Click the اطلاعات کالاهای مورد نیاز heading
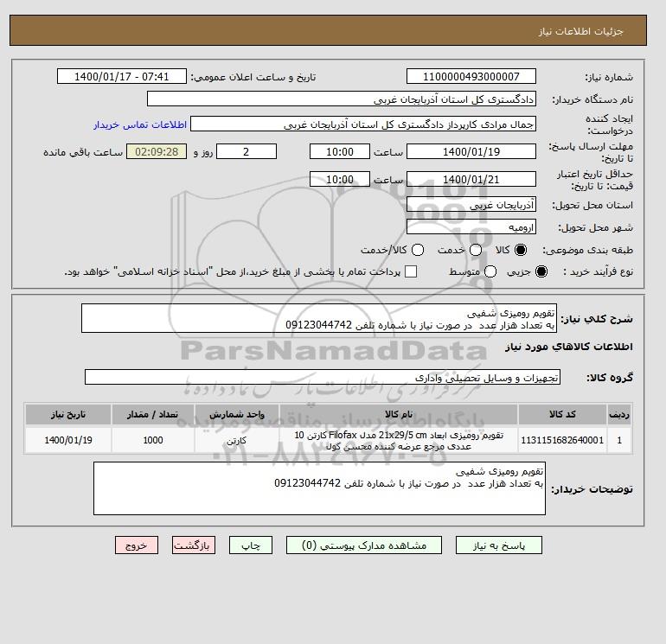 (569, 347)
